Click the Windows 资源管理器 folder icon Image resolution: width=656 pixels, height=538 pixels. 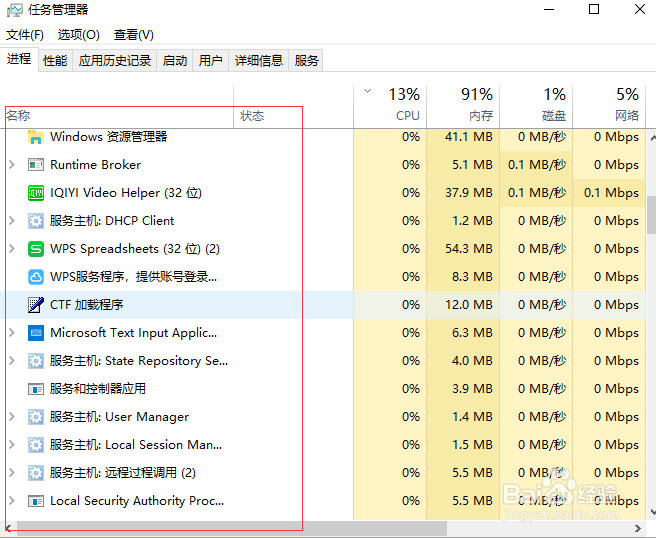tap(36, 137)
